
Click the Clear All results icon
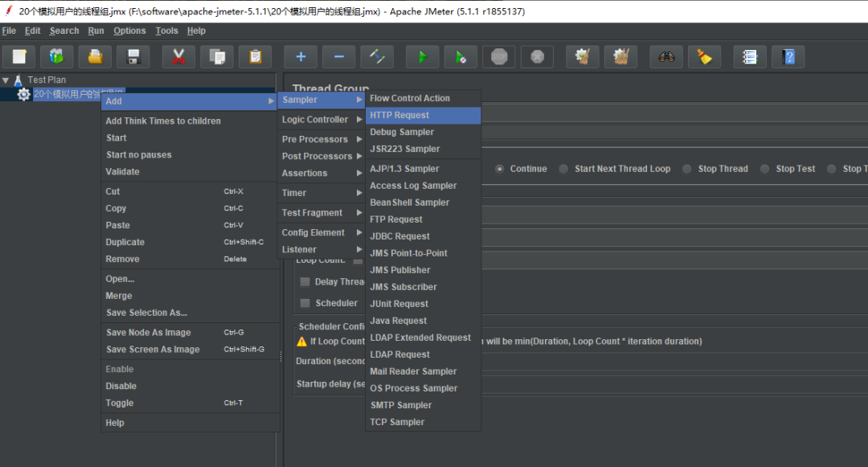pos(621,56)
